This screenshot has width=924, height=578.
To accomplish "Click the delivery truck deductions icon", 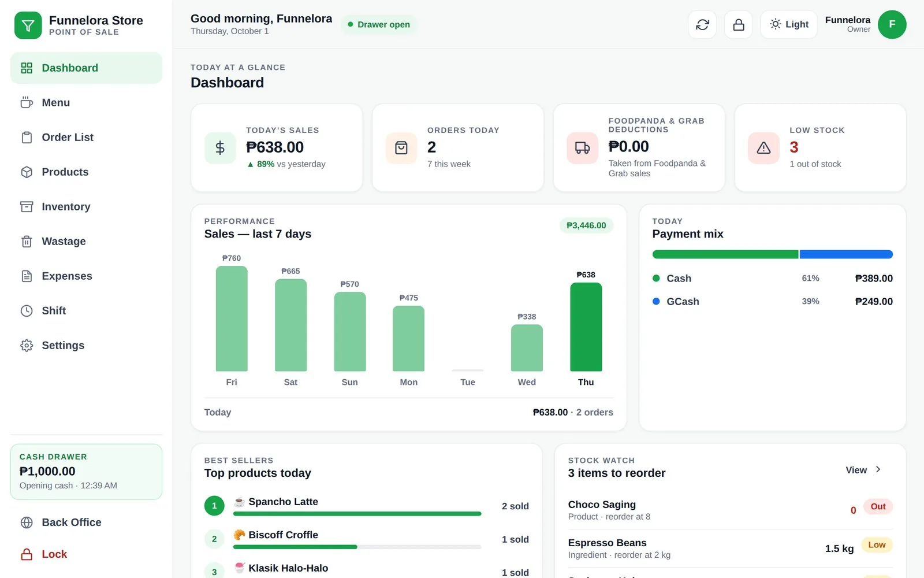I will (x=582, y=148).
